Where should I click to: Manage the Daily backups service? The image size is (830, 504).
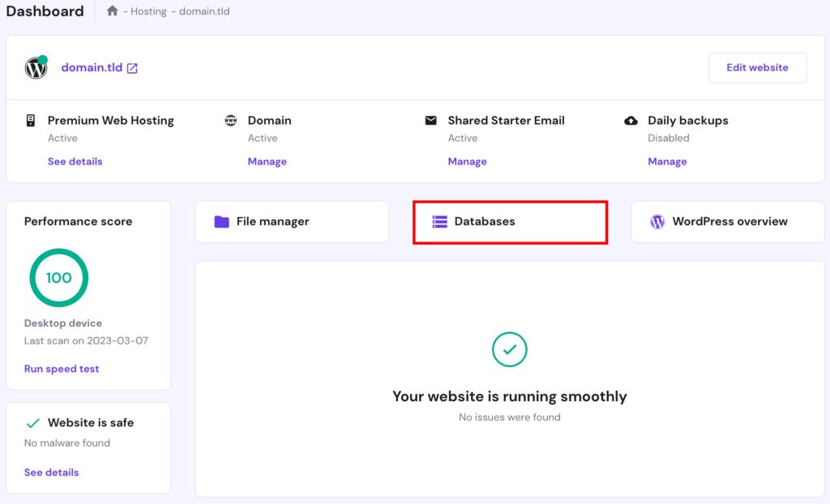pos(667,160)
